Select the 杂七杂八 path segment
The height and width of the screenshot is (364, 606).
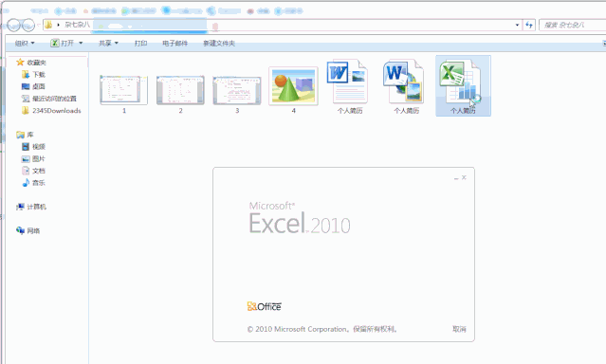77,25
